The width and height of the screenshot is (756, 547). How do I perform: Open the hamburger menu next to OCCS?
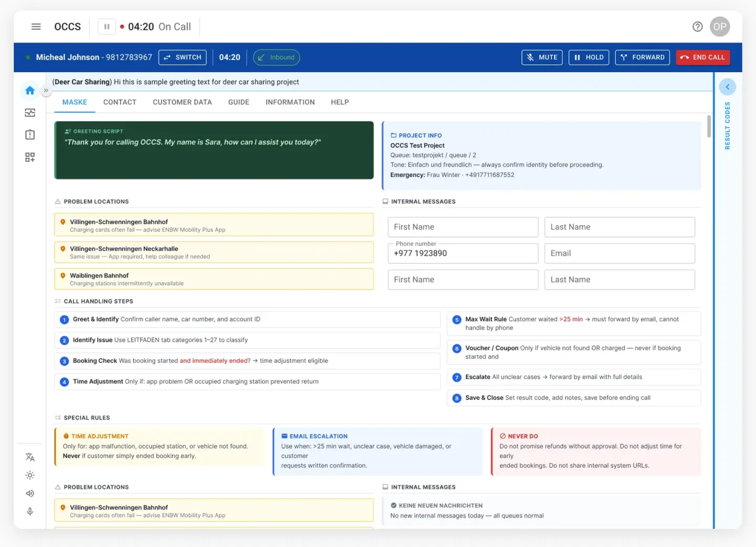tap(36, 26)
